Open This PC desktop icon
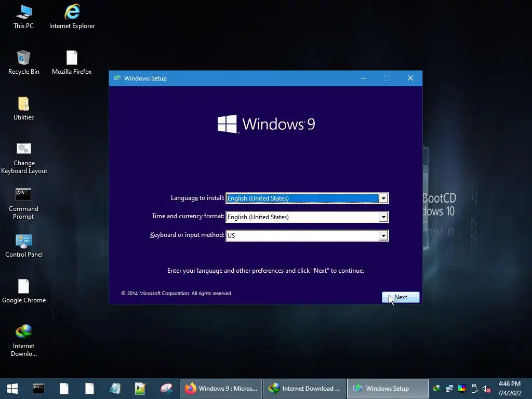The image size is (532, 399). [x=23, y=17]
